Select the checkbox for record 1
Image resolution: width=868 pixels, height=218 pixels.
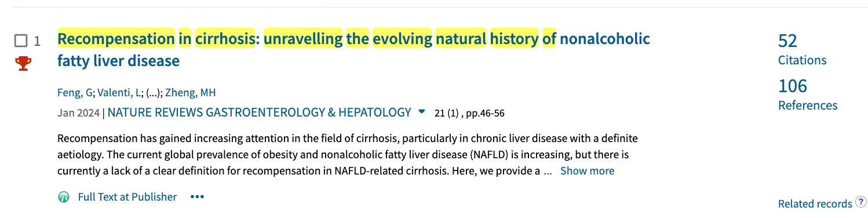pos(21,41)
